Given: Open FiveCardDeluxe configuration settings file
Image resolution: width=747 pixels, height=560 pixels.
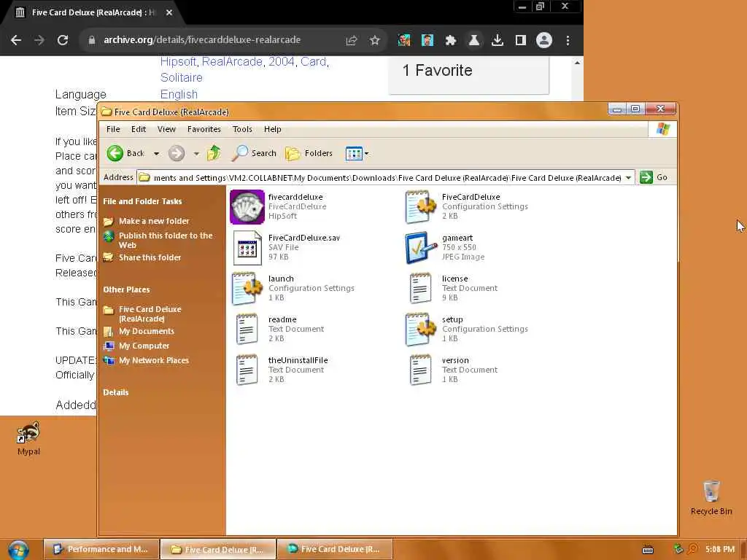Looking at the screenshot, I should click(421, 206).
